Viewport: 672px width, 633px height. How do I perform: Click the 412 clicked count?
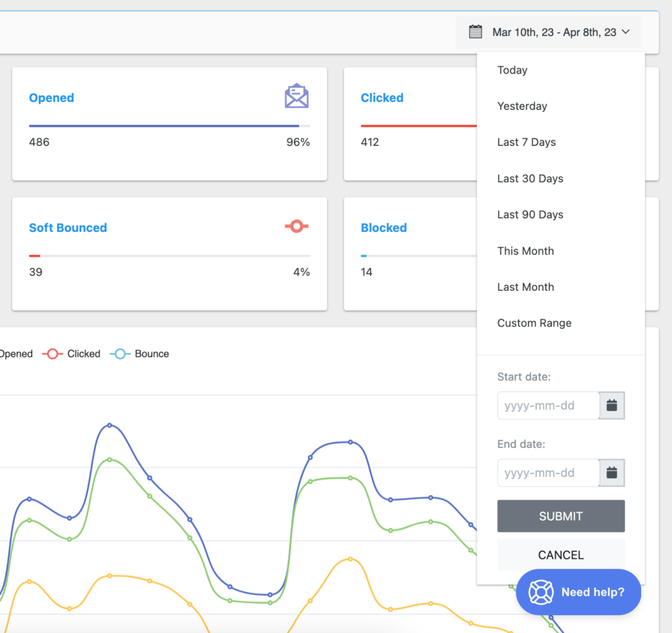click(370, 142)
